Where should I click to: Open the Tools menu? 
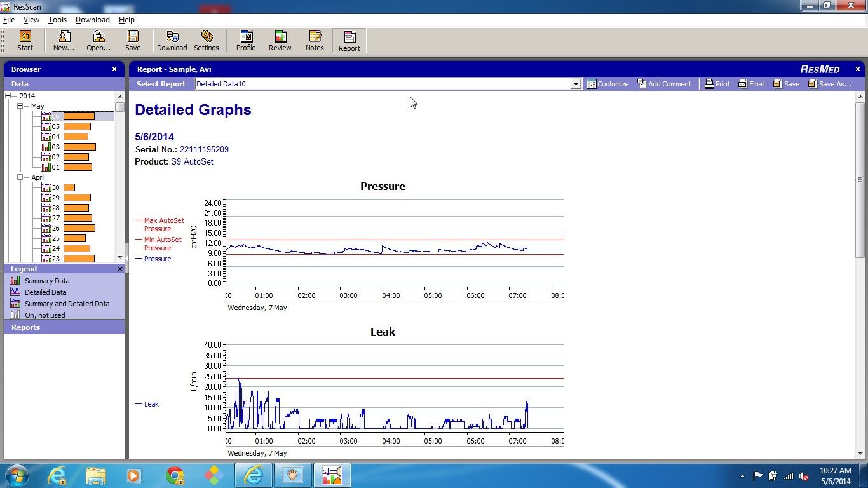point(57,20)
